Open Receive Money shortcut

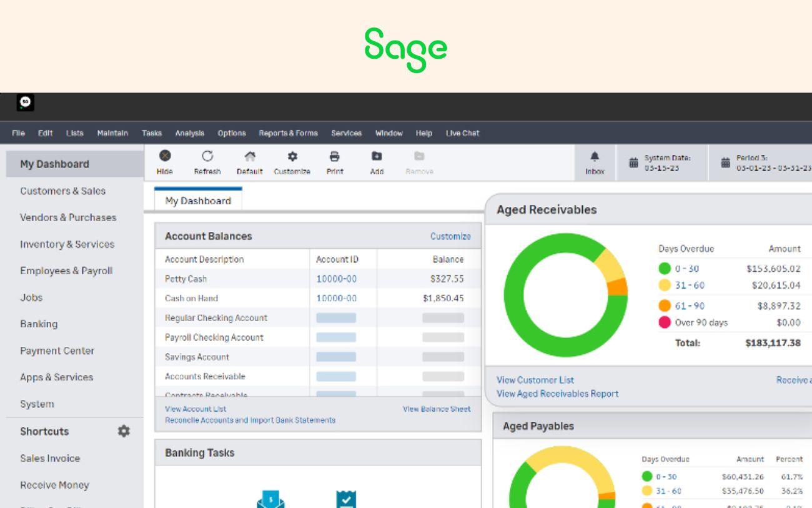click(x=54, y=485)
